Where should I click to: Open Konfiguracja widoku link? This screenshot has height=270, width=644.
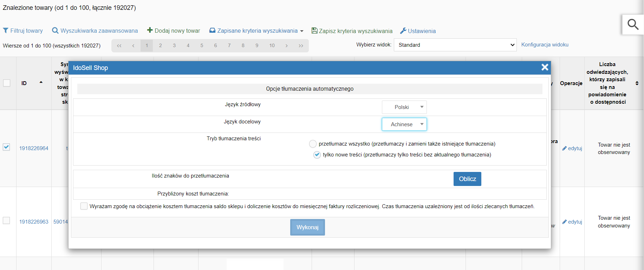pyautogui.click(x=545, y=45)
